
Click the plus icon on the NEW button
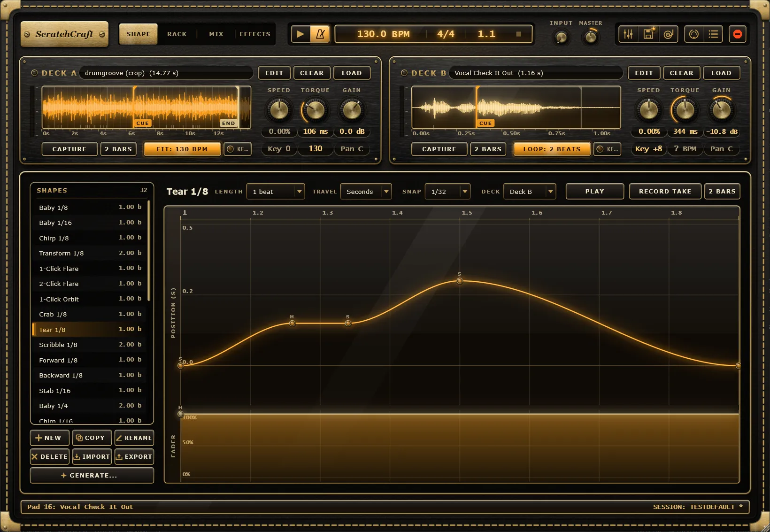click(38, 438)
